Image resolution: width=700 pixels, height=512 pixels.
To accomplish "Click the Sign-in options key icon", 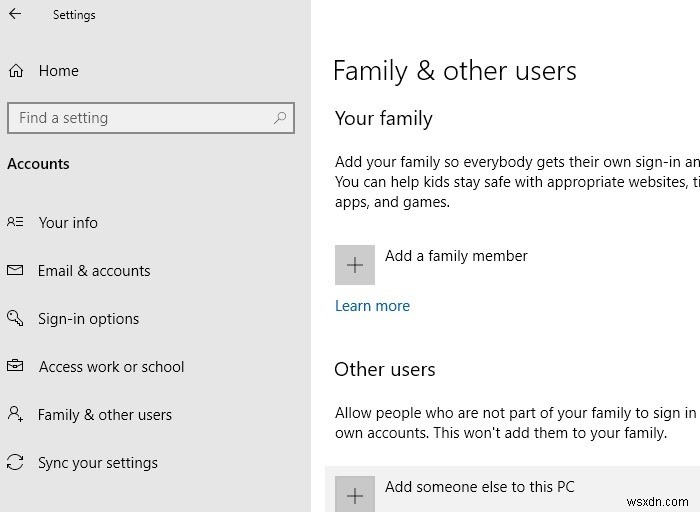I will [15, 318].
